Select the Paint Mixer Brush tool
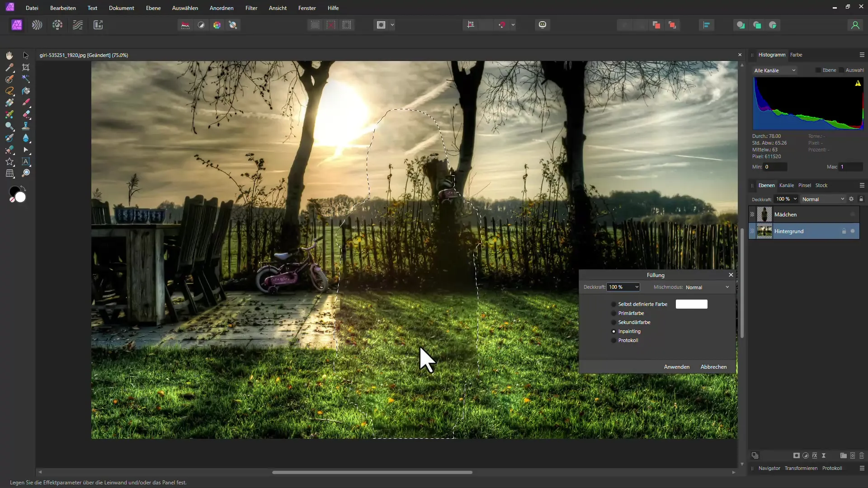Viewport: 868px width, 488px height. point(9,114)
